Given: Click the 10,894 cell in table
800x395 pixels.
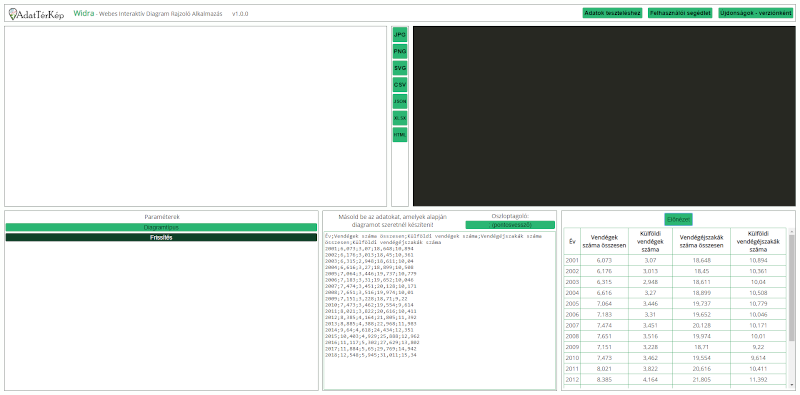Looking at the screenshot, I should tap(759, 260).
